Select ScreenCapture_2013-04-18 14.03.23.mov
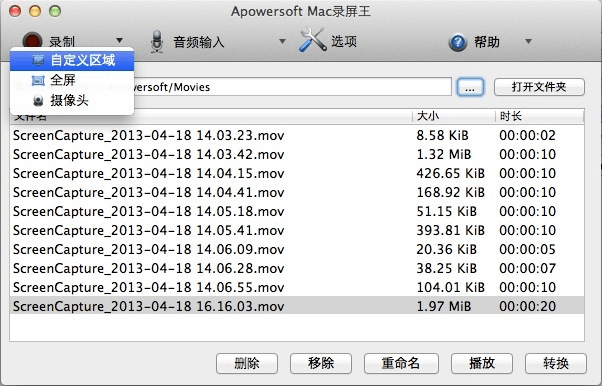602x386 pixels. click(149, 135)
